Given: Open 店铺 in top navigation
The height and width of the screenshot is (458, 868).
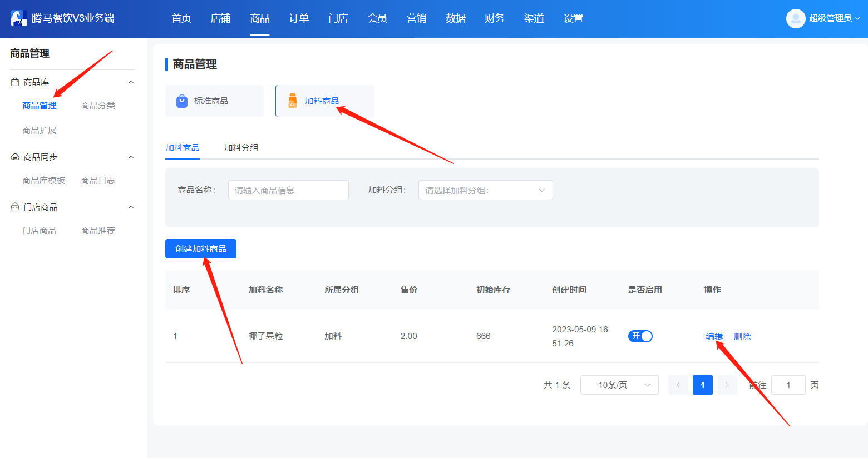Looking at the screenshot, I should pyautogui.click(x=220, y=18).
